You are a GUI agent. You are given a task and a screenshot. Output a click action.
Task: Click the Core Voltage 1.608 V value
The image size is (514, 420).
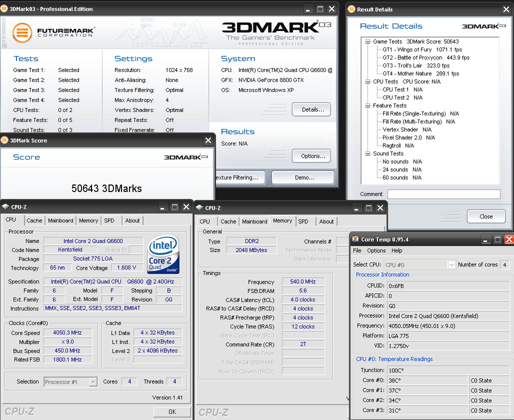coord(126,267)
